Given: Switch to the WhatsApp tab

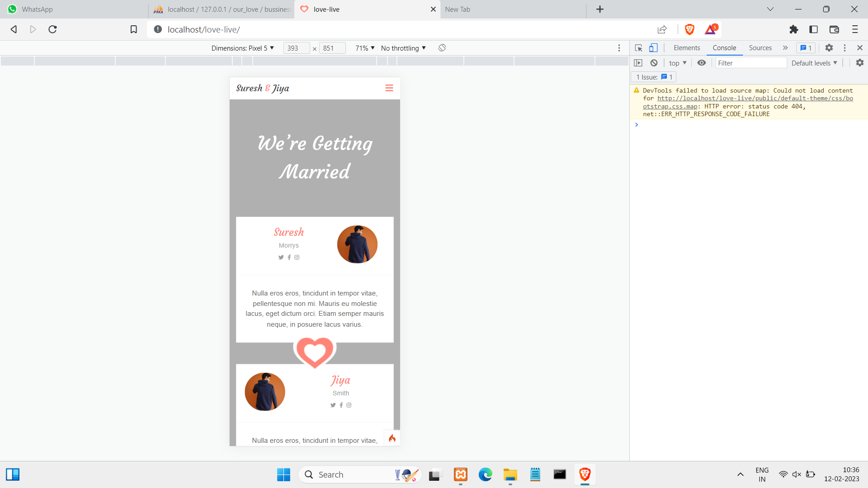Looking at the screenshot, I should click(74, 9).
